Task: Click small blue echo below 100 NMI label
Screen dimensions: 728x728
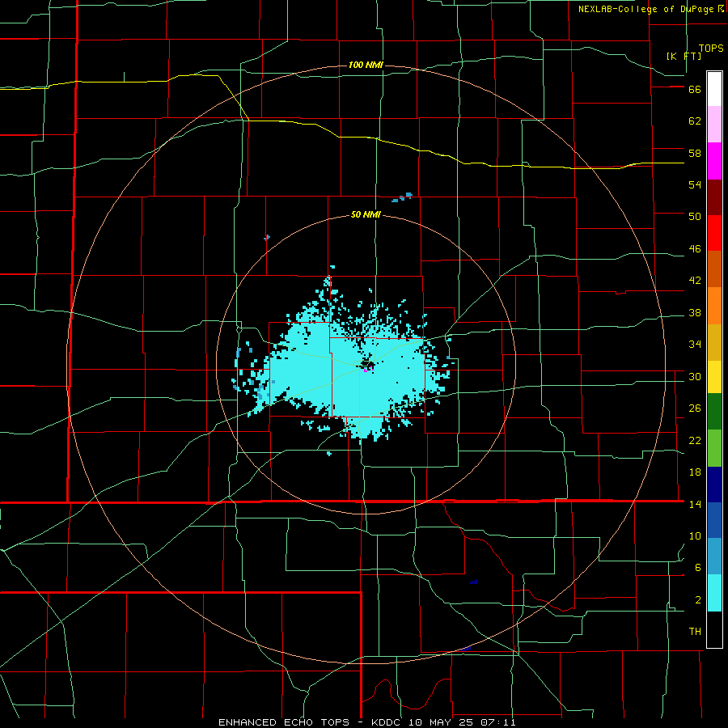Action: [402, 197]
